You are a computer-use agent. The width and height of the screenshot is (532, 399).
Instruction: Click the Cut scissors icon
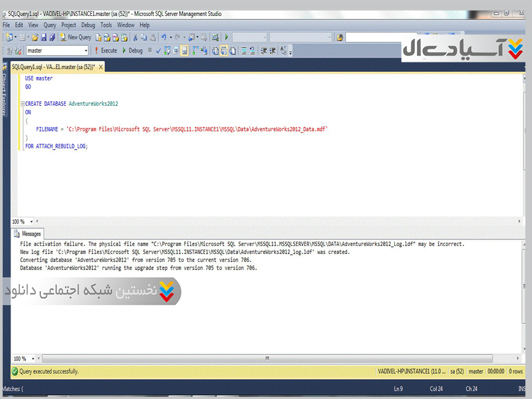pyautogui.click(x=136, y=37)
